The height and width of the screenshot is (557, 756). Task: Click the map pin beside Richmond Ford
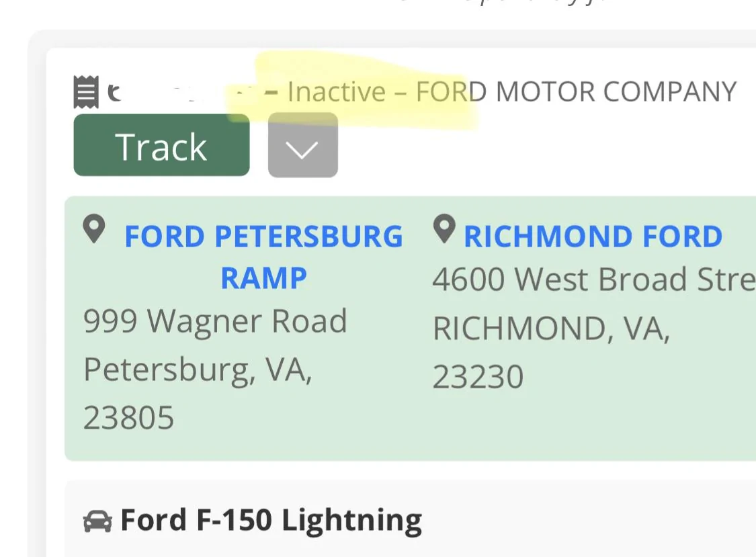[x=444, y=229]
